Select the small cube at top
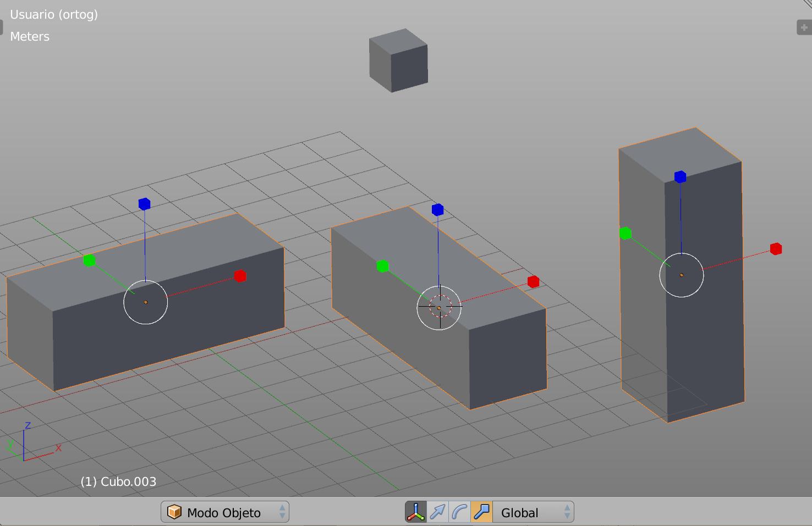 [x=398, y=60]
